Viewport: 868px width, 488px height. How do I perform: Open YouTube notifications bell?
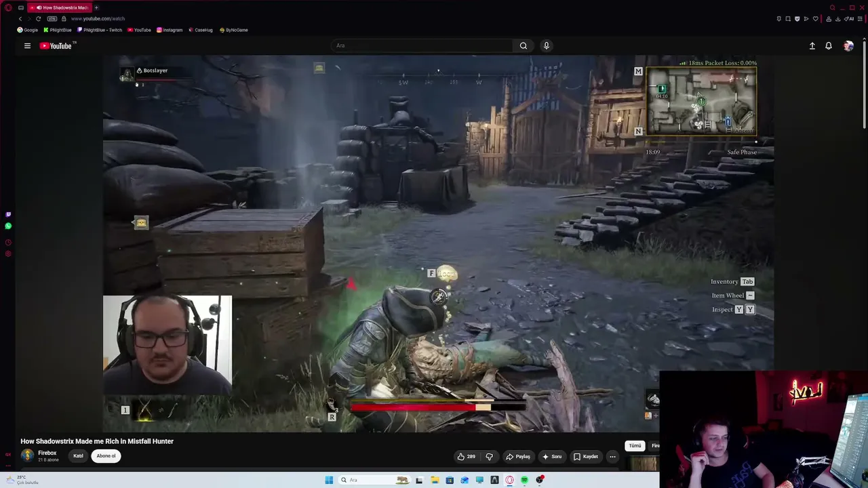coord(829,46)
